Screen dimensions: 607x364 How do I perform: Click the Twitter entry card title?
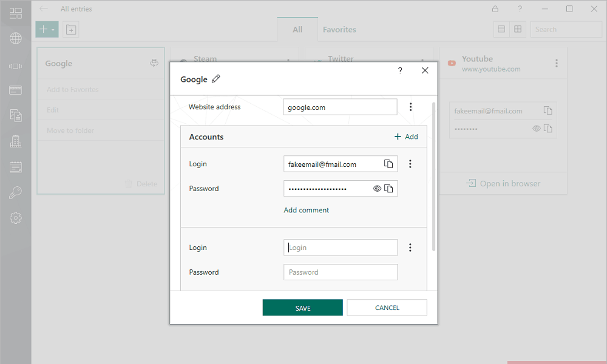(341, 59)
